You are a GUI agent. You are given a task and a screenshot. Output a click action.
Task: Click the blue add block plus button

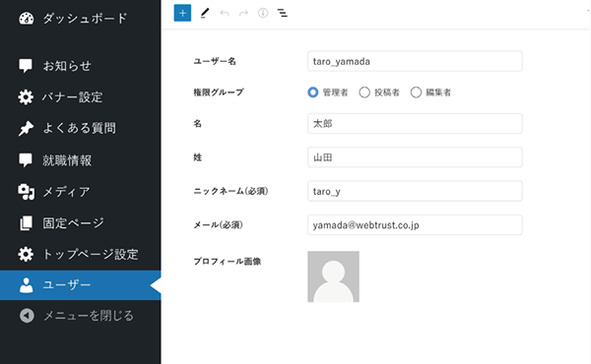point(182,13)
